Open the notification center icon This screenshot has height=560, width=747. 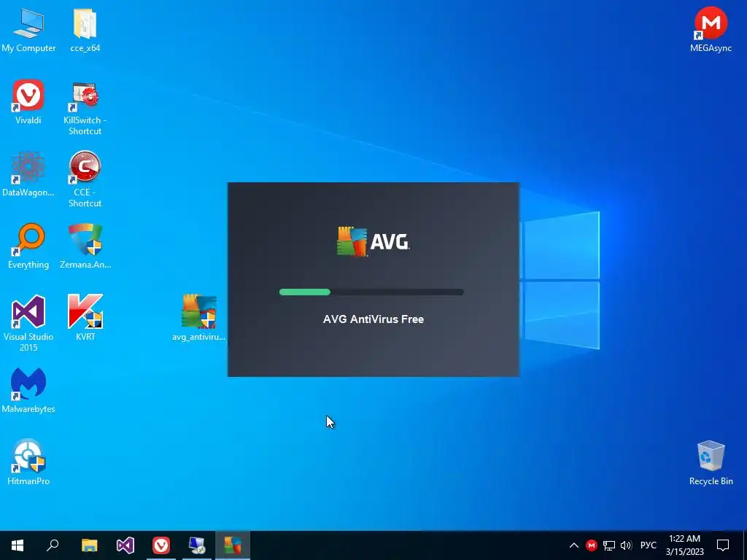(723, 545)
